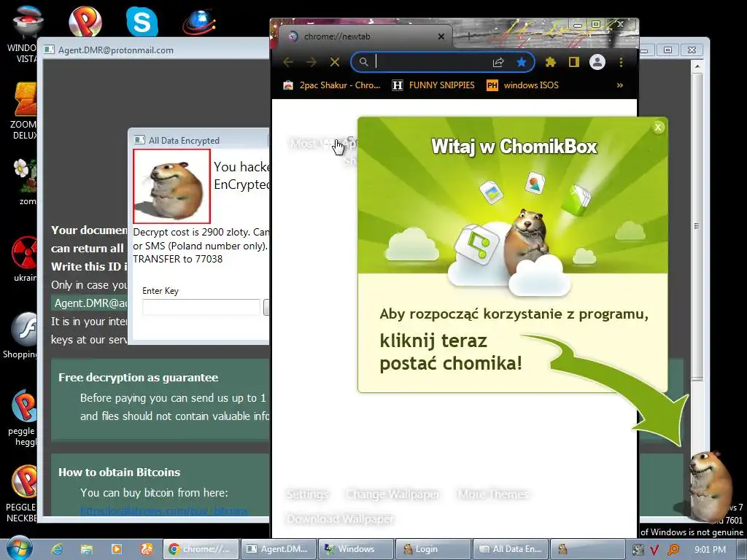Screen dimensions: 747x560
Task: Switch to Agent.DM... taskbar button
Action: point(278,549)
